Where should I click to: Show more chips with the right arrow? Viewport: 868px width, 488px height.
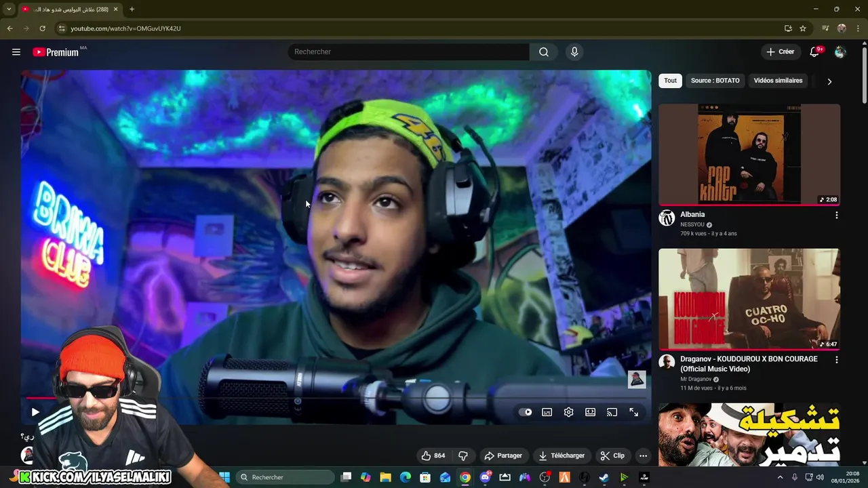[x=829, y=81]
